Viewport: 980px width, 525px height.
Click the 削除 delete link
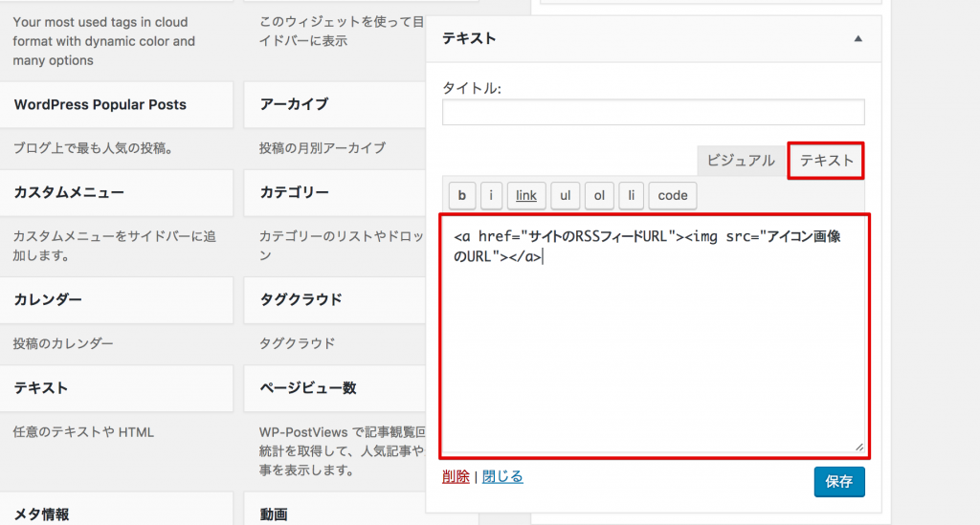[x=456, y=477]
